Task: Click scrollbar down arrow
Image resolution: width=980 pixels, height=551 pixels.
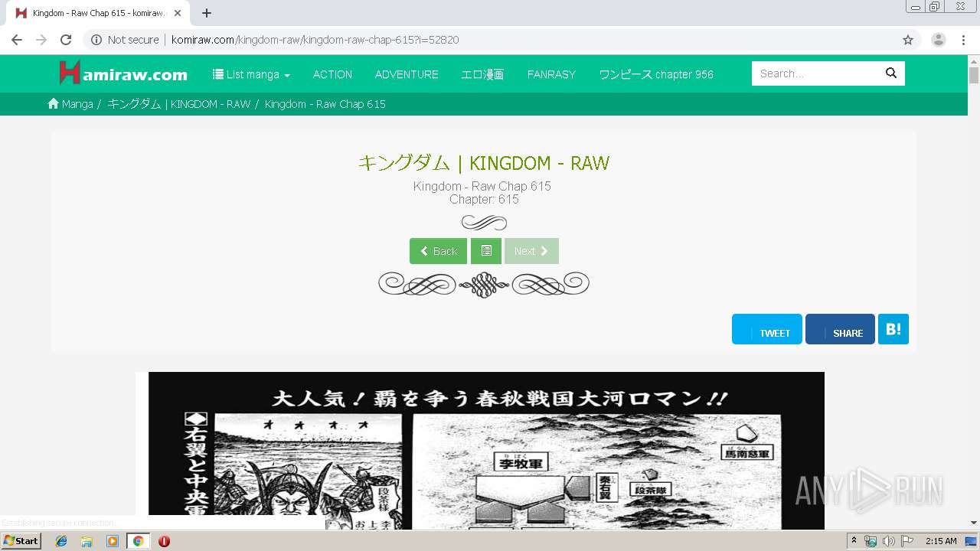Action: click(974, 523)
